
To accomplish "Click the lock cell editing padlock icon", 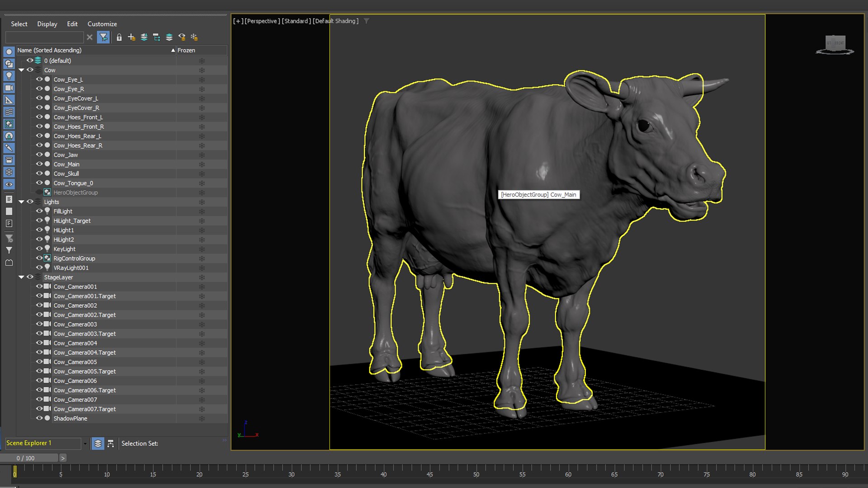I will click(x=119, y=37).
